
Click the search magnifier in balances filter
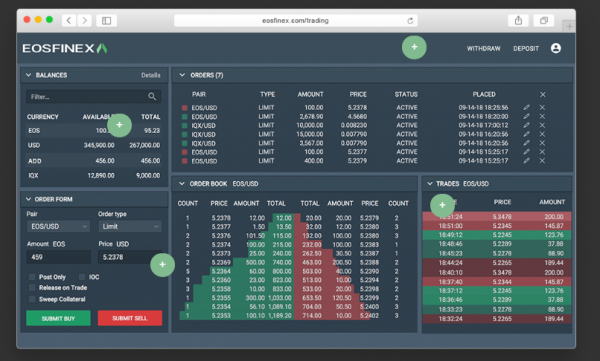(152, 96)
